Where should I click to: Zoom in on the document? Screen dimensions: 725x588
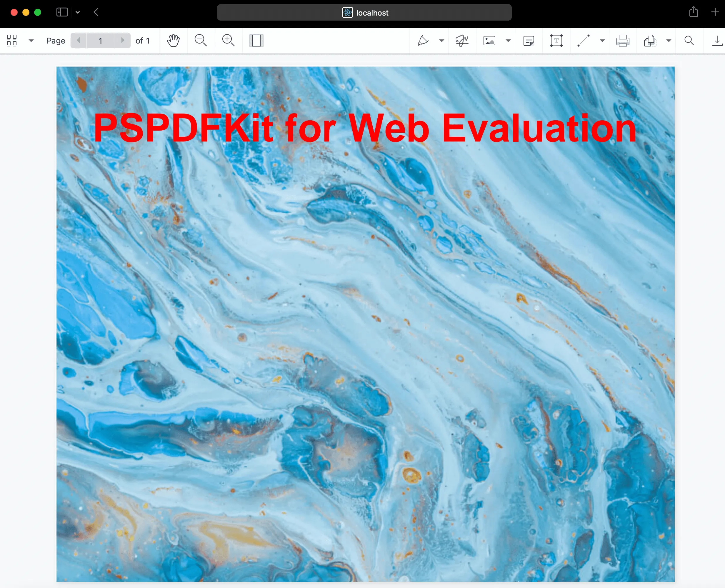(x=228, y=41)
